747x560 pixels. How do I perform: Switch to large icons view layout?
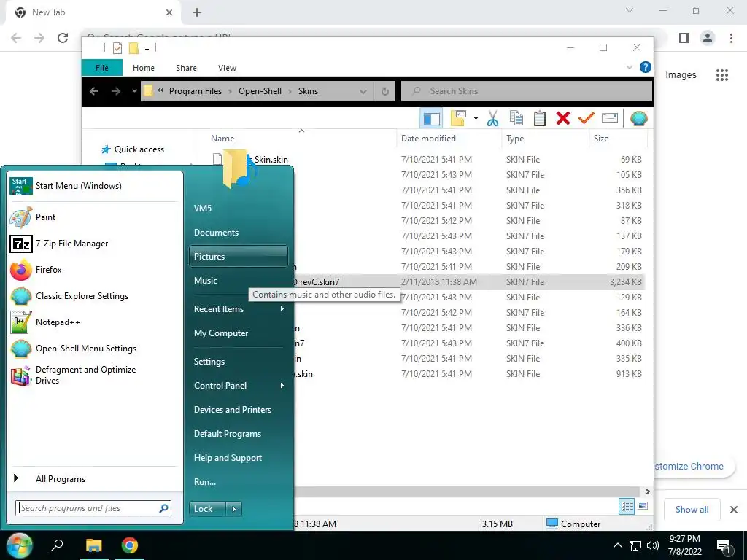point(643,506)
